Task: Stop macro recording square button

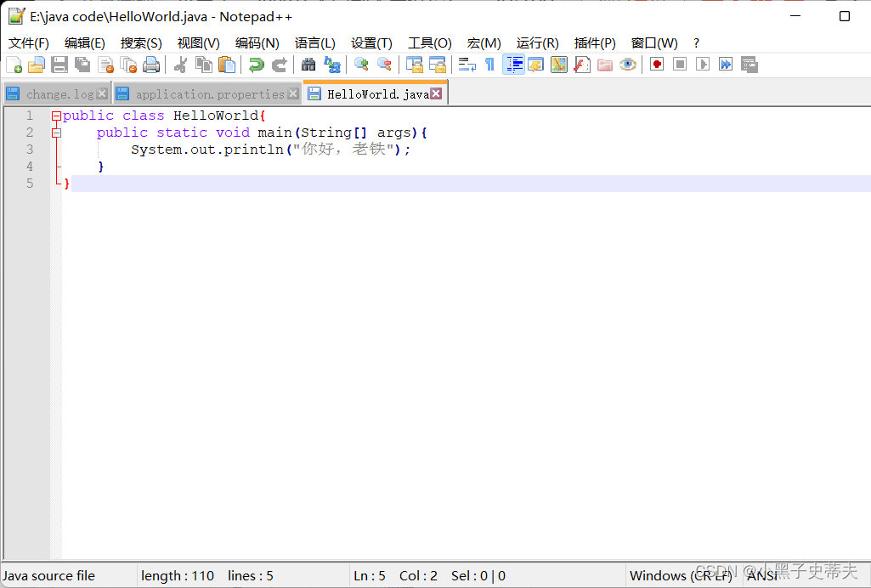Action: tap(680, 65)
